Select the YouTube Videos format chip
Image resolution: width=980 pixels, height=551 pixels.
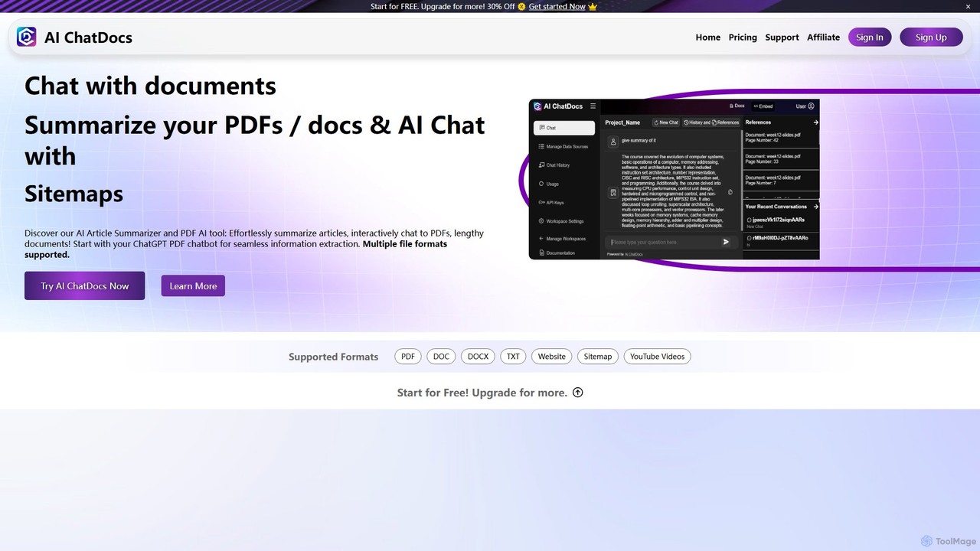pyautogui.click(x=657, y=357)
